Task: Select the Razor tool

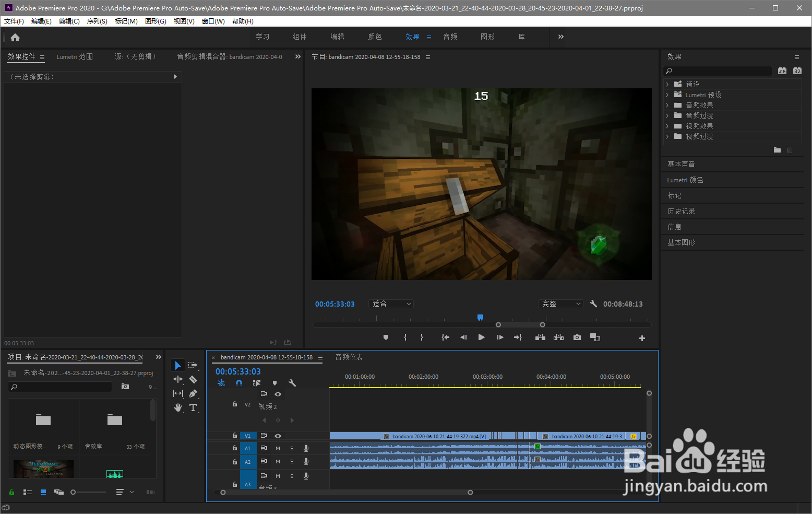Action: click(x=193, y=379)
